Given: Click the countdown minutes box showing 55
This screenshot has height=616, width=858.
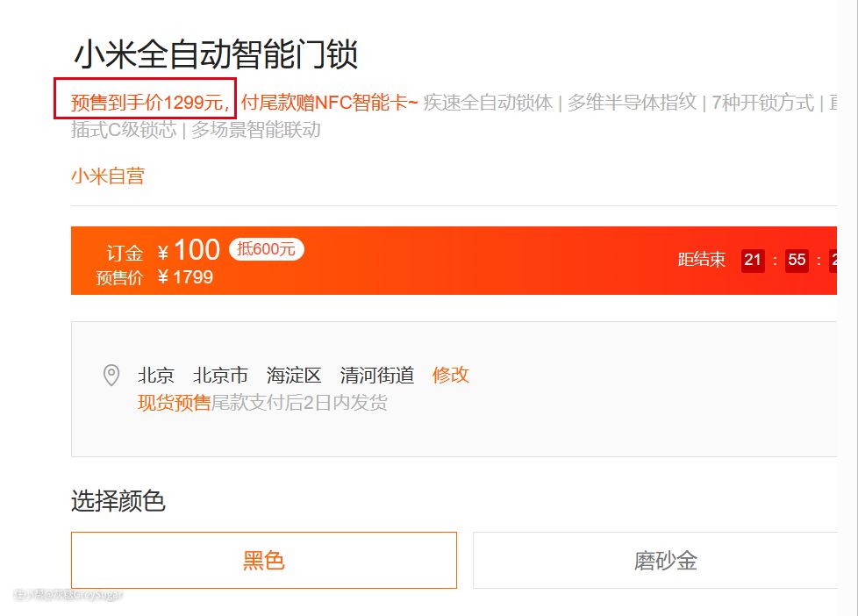Looking at the screenshot, I should 797,260.
